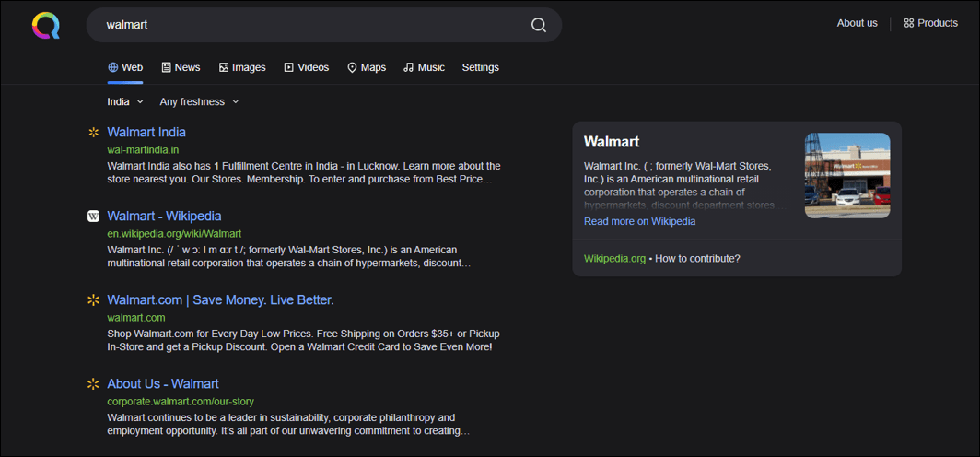Click the Qwant logo icon
Viewport: 980px width, 457px height.
[x=45, y=25]
